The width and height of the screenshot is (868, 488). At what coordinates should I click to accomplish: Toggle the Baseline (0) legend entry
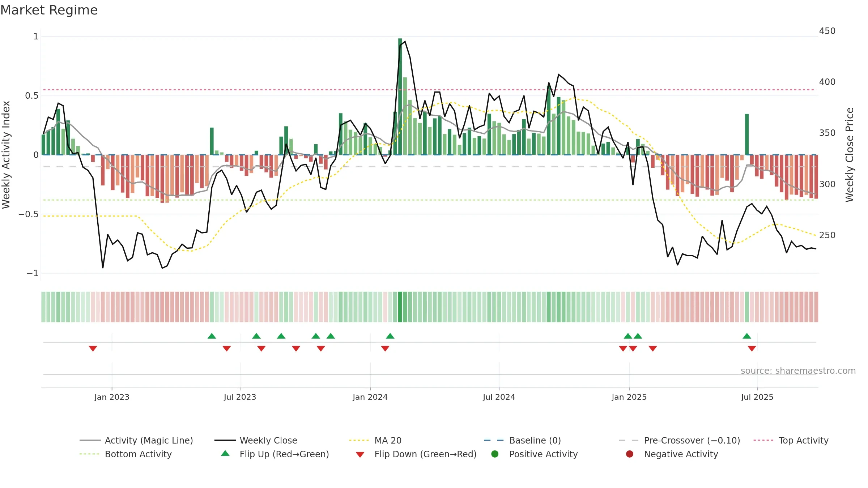(522, 440)
